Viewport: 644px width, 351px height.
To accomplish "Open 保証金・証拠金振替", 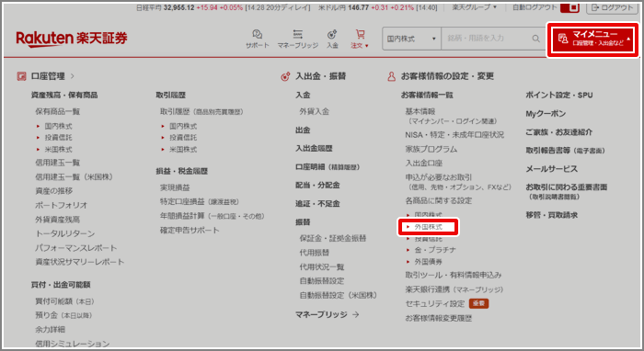I will [x=333, y=238].
